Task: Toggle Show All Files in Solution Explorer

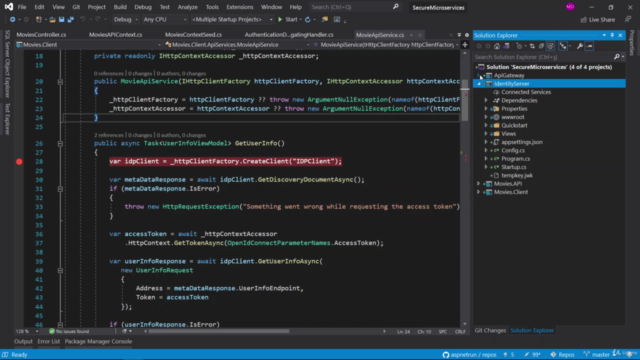Action: 550,46
